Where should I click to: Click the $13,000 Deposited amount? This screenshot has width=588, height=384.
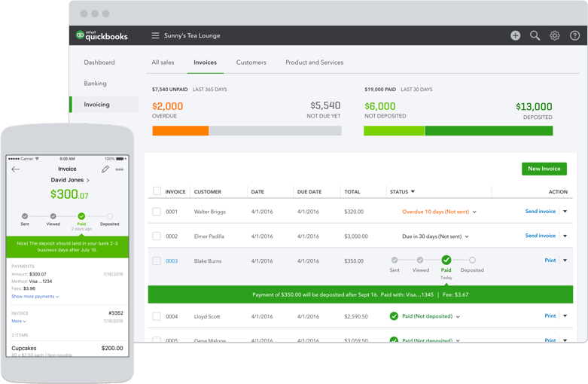(x=534, y=106)
